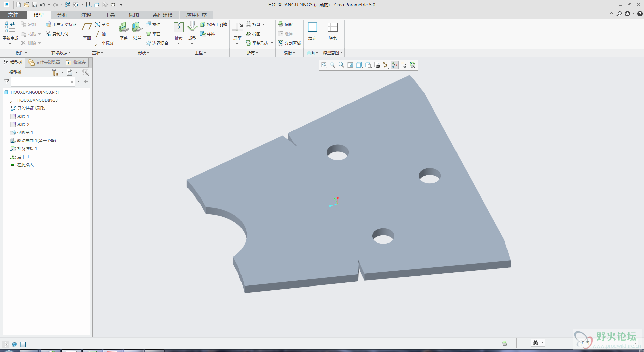Click the Zoom Out magnifier icon
This screenshot has width=644, height=352.
click(341, 65)
